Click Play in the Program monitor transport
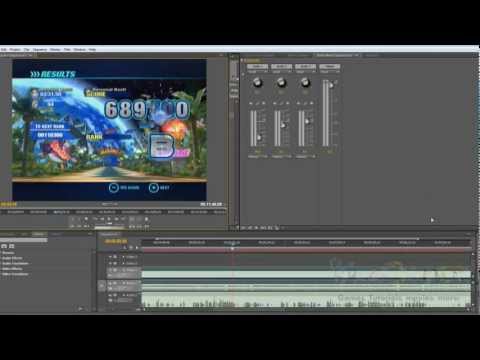480x360 pixels. tap(109, 219)
